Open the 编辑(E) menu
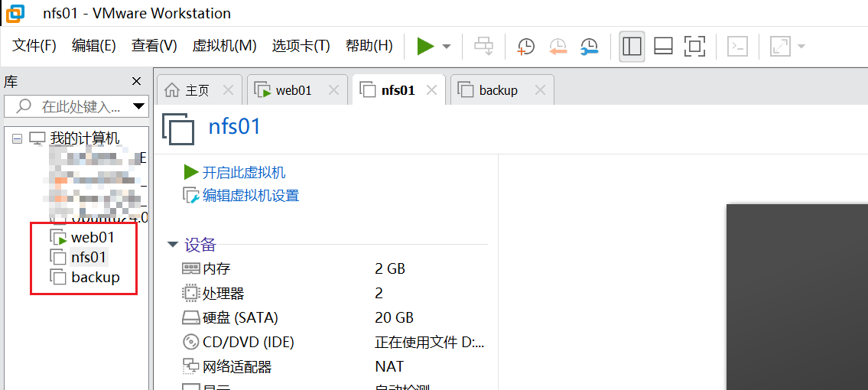This screenshot has height=390, width=868. (93, 46)
